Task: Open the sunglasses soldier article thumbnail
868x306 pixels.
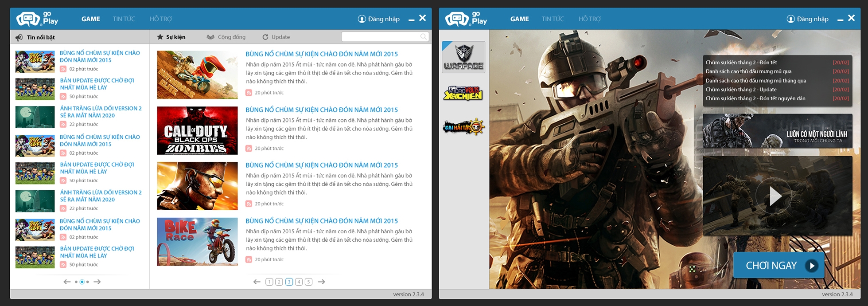Action: (x=197, y=186)
